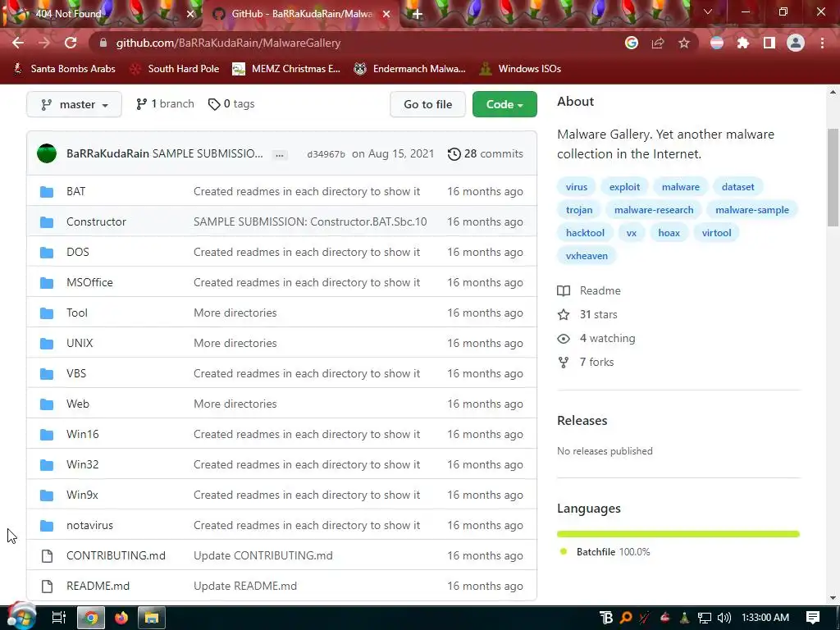Bookmark the page with the star icon
This screenshot has width=840, height=630.
(684, 43)
